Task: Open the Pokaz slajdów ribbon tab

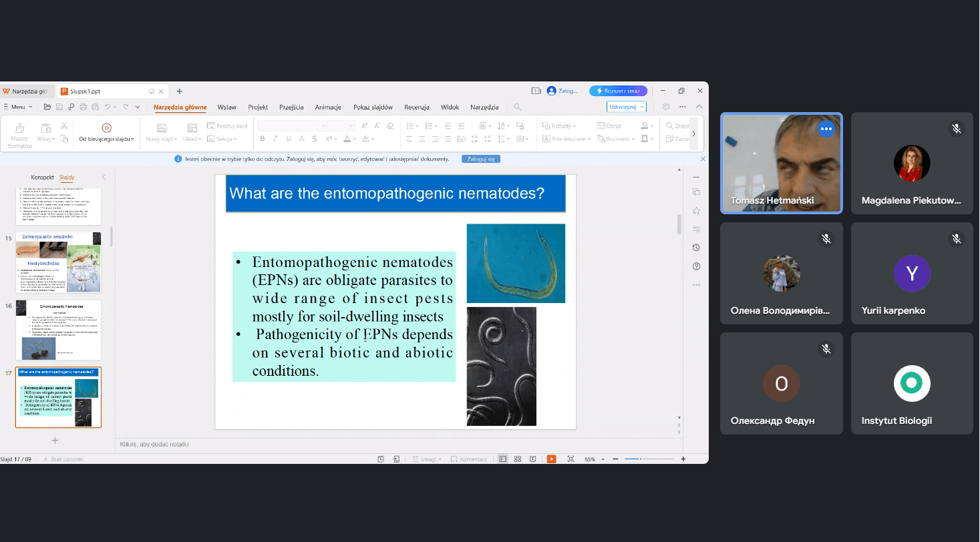Action: pyautogui.click(x=373, y=107)
